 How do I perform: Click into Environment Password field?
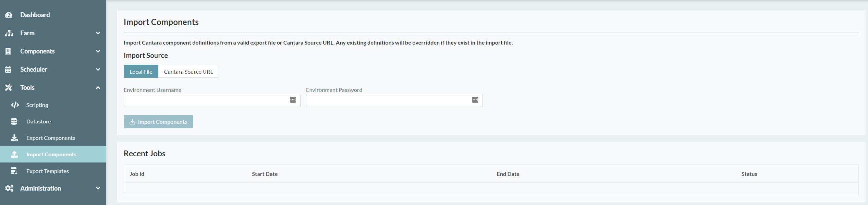(388, 100)
